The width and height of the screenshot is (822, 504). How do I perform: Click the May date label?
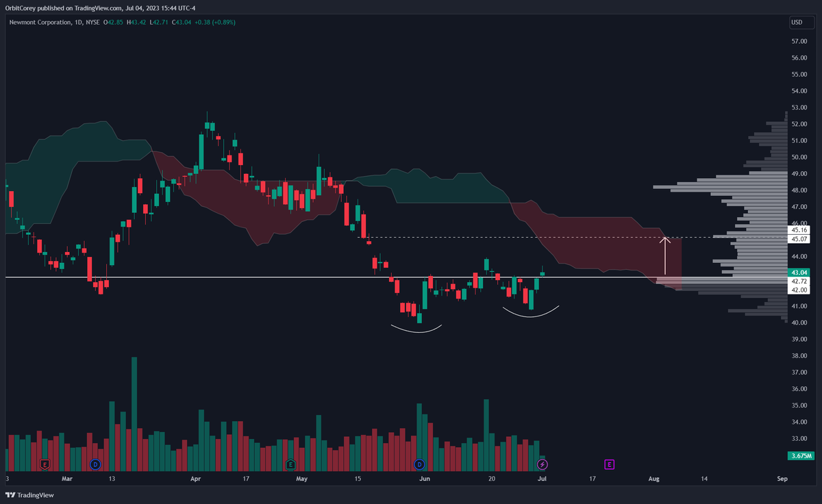point(303,479)
